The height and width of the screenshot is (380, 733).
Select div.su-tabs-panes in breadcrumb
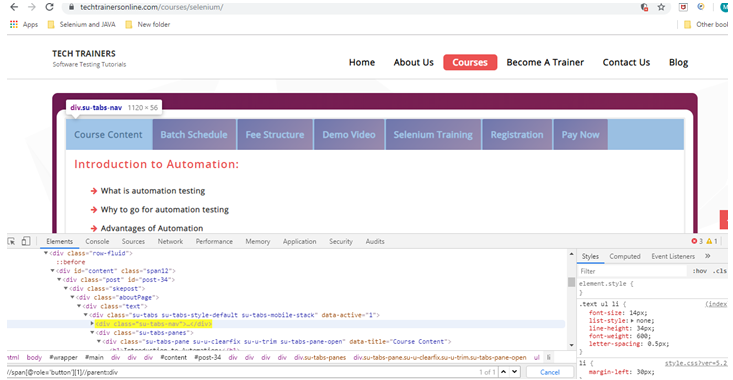[320, 358]
